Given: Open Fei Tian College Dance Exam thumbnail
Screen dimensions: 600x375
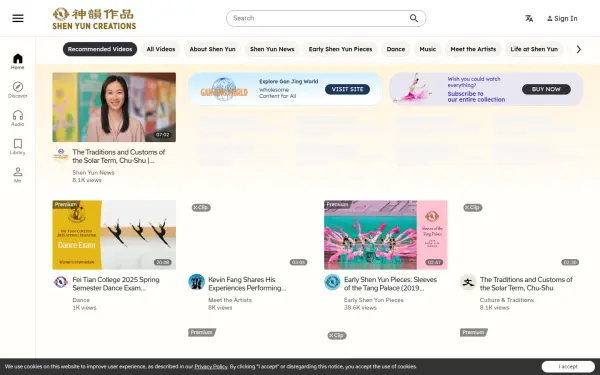Looking at the screenshot, I should point(114,235).
